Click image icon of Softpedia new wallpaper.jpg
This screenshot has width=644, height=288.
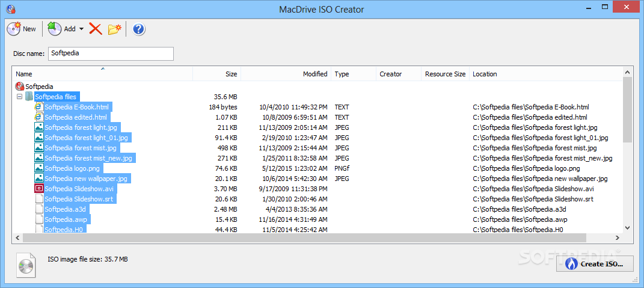(39, 179)
